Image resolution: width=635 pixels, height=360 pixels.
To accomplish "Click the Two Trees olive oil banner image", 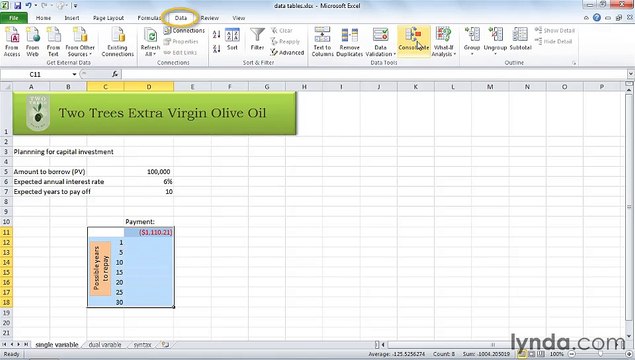I will pos(155,113).
